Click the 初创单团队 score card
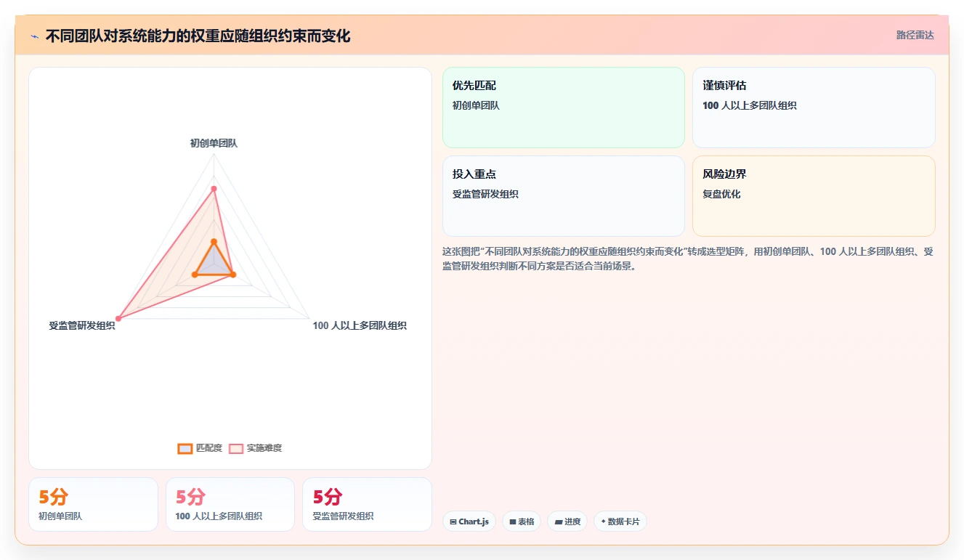This screenshot has width=964, height=560. (93, 504)
